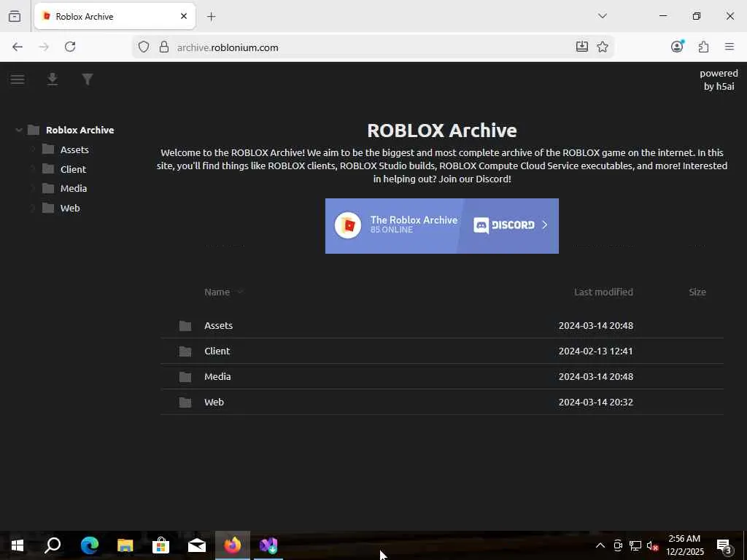Open the notification center icon
Image resolution: width=747 pixels, height=560 pixels.
(x=724, y=545)
